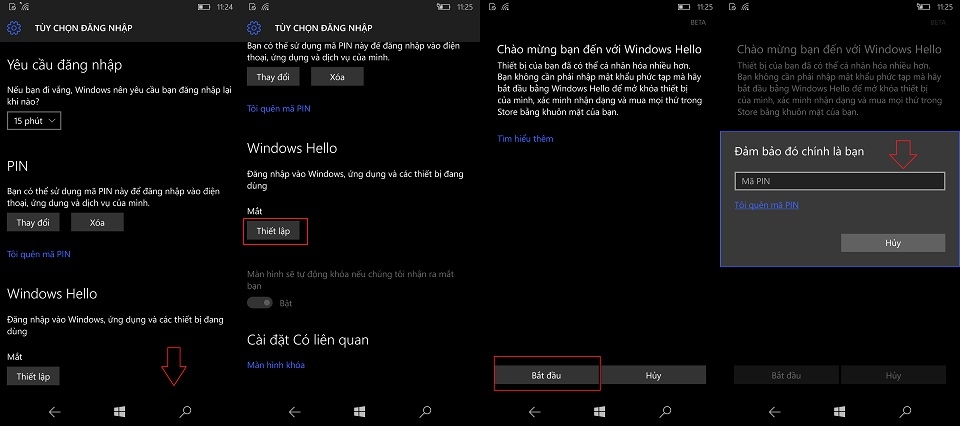
Task: Tap the search magnifier below the Màn hình khóa link
Action: (425, 412)
